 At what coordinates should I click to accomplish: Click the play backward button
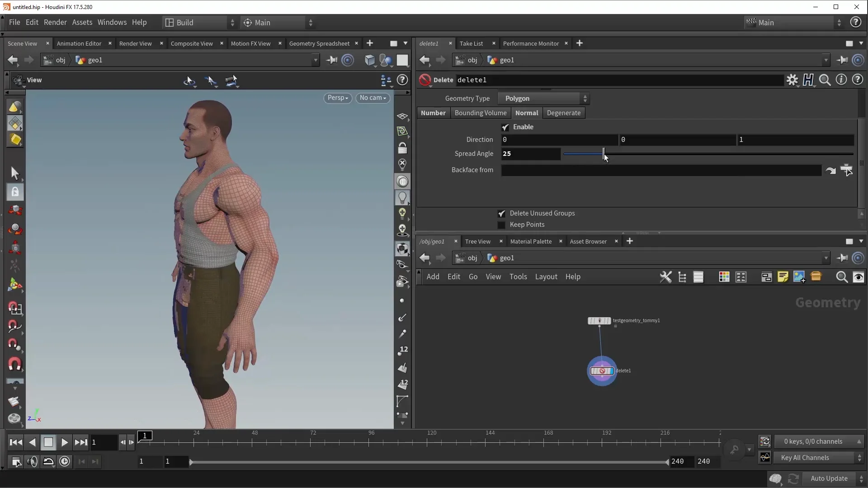pos(32,442)
